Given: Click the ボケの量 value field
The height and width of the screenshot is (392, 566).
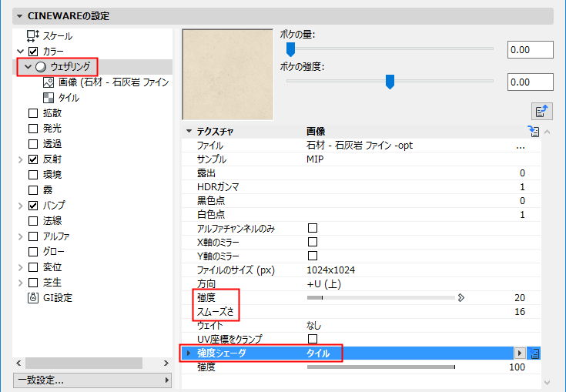Looking at the screenshot, I should (531, 50).
